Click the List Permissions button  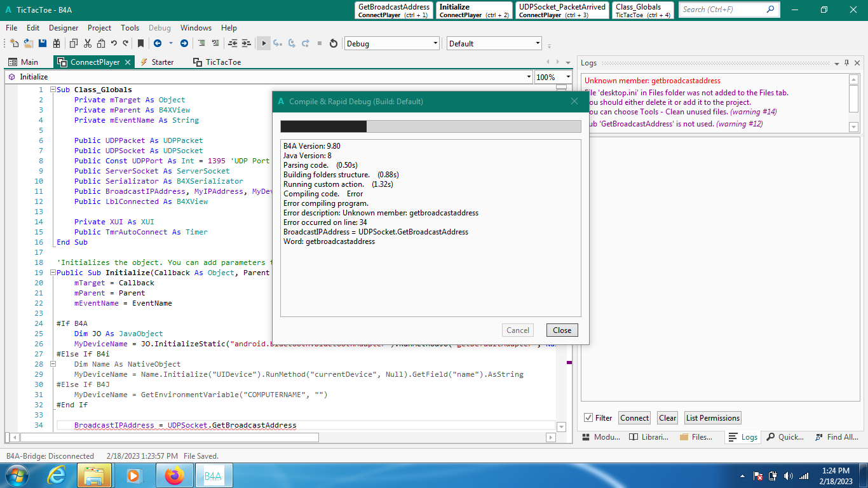[712, 417]
